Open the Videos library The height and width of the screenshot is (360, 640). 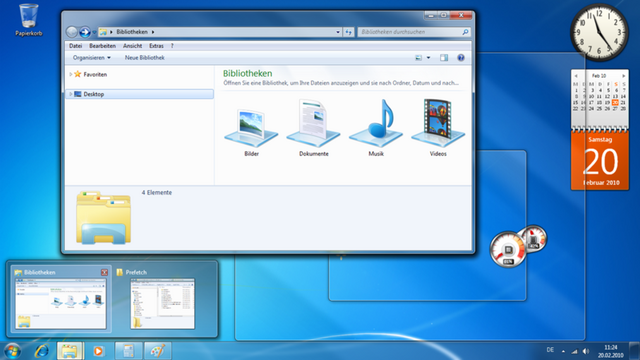pos(438,127)
